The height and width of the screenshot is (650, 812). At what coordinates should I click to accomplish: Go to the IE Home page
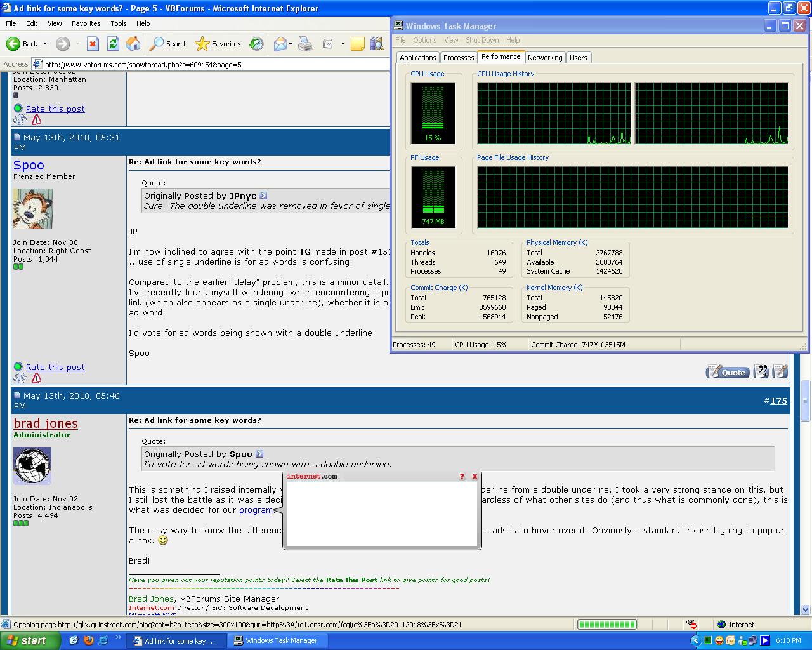point(133,44)
